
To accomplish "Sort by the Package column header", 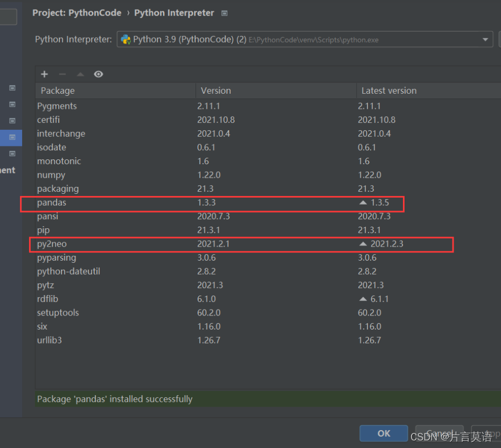I will point(115,90).
